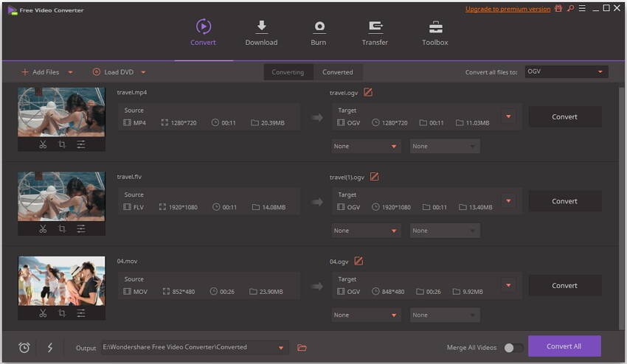The height and width of the screenshot is (364, 627).
Task: Click Convert button for travel.flv
Action: coord(564,201)
